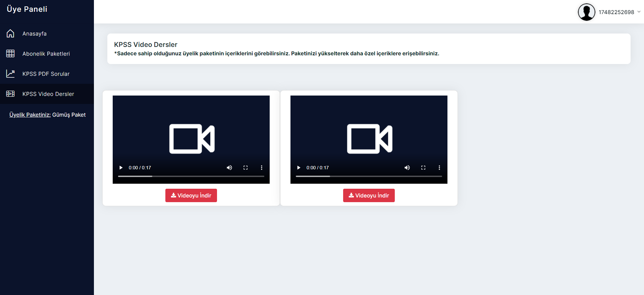Click the user avatar icon
This screenshot has height=295, width=644.
pyautogui.click(x=586, y=12)
